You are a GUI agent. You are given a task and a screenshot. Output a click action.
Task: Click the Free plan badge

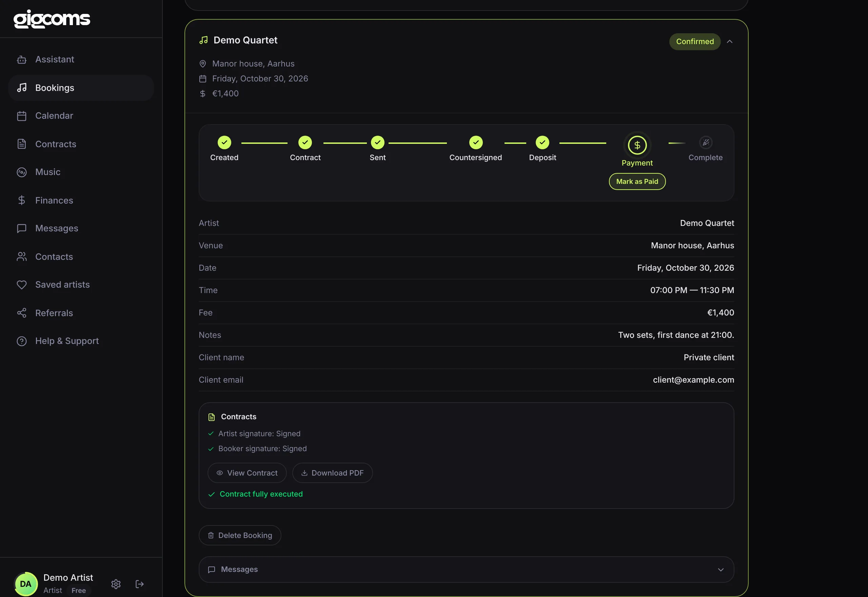(x=79, y=591)
